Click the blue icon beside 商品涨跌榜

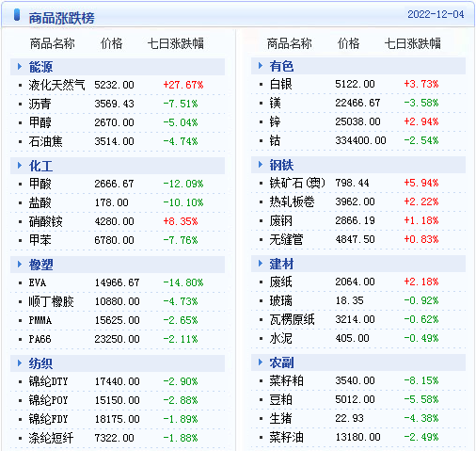point(17,15)
